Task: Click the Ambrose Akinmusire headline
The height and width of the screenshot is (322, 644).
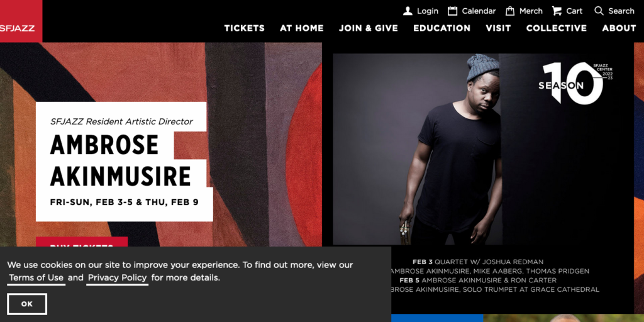Action: [x=121, y=161]
